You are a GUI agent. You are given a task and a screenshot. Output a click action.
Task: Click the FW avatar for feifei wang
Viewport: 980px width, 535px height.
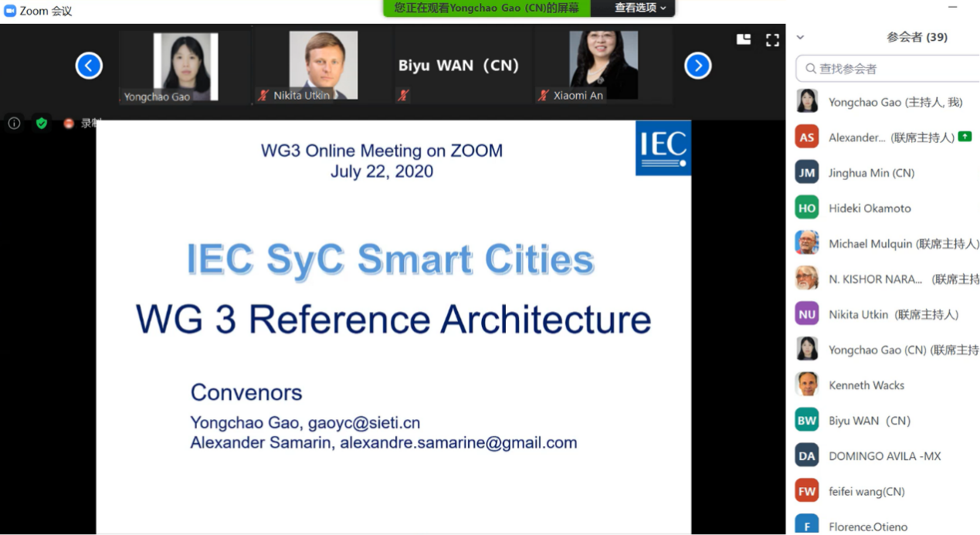pyautogui.click(x=807, y=491)
